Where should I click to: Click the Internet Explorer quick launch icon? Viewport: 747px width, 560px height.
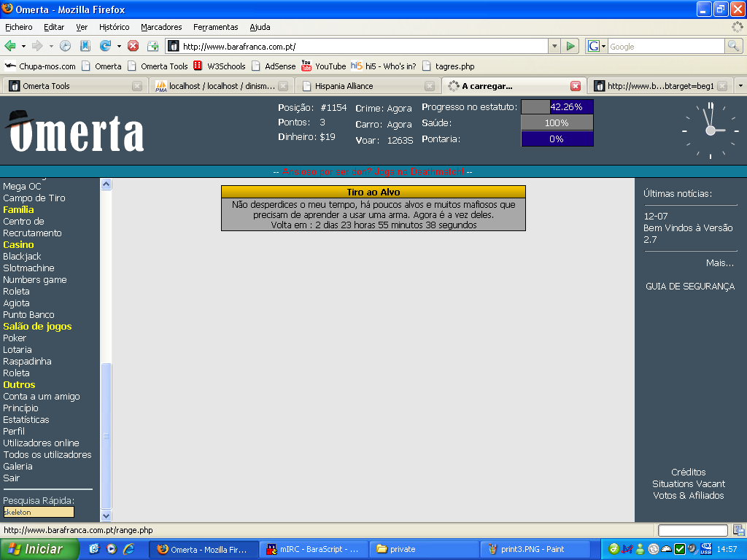128,549
